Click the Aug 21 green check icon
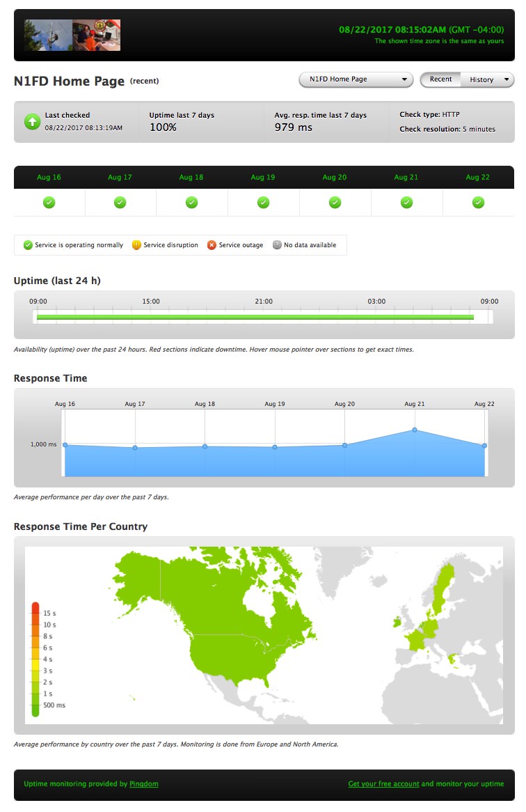Image resolution: width=526 pixels, height=812 pixels. (x=407, y=203)
